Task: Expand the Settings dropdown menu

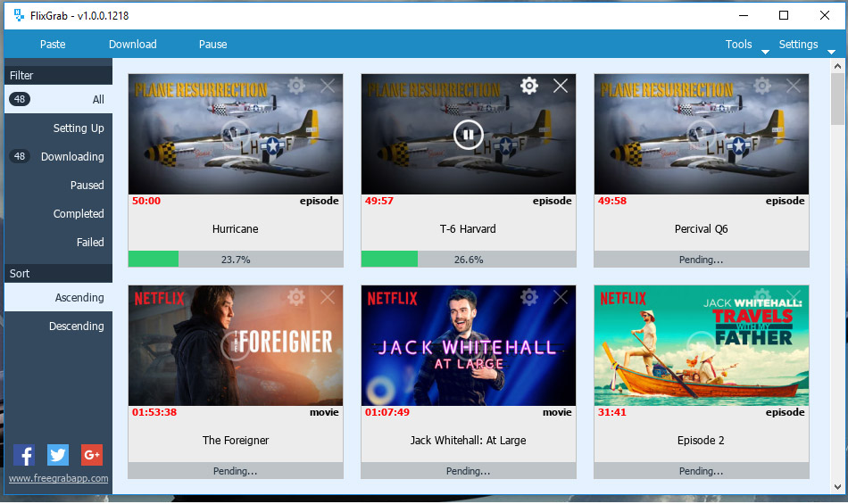Action: coord(806,45)
